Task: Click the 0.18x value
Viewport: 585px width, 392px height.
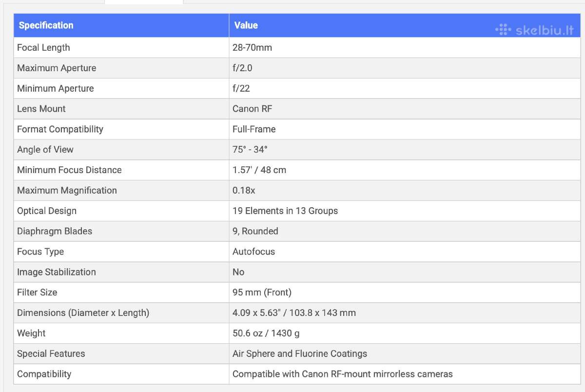Action: tap(244, 191)
